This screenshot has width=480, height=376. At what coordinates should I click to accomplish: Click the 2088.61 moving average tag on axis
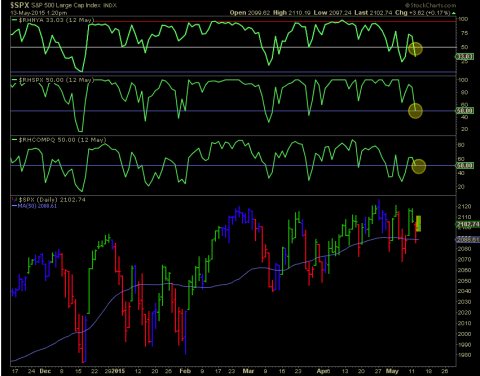pyautogui.click(x=468, y=239)
